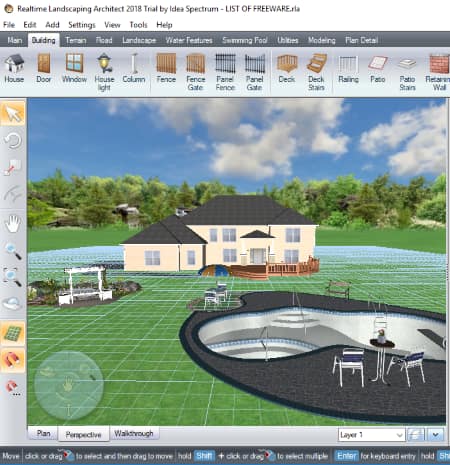The image size is (450, 465).
Task: Switch to the Landscape tab
Action: click(139, 40)
